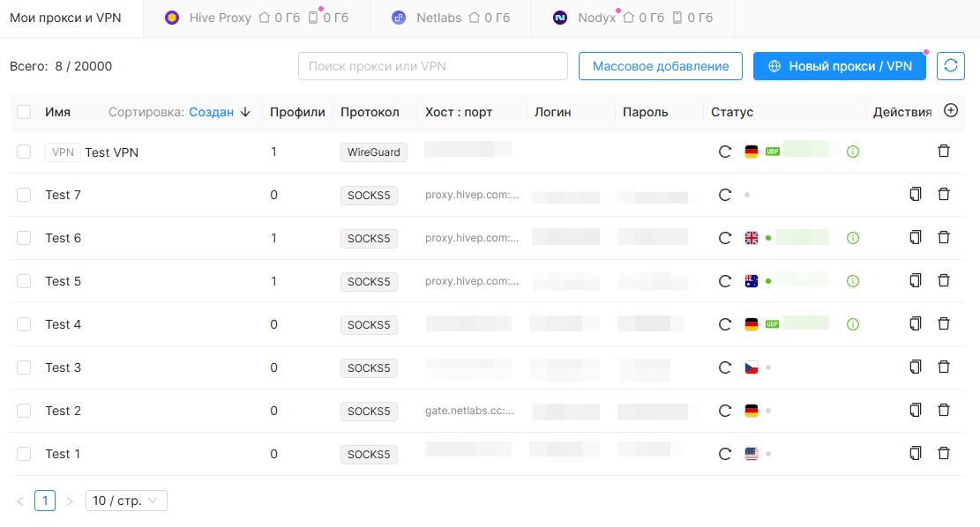The height and width of the screenshot is (527, 980).
Task: Copy the Test 6 proxy
Action: [x=915, y=237]
